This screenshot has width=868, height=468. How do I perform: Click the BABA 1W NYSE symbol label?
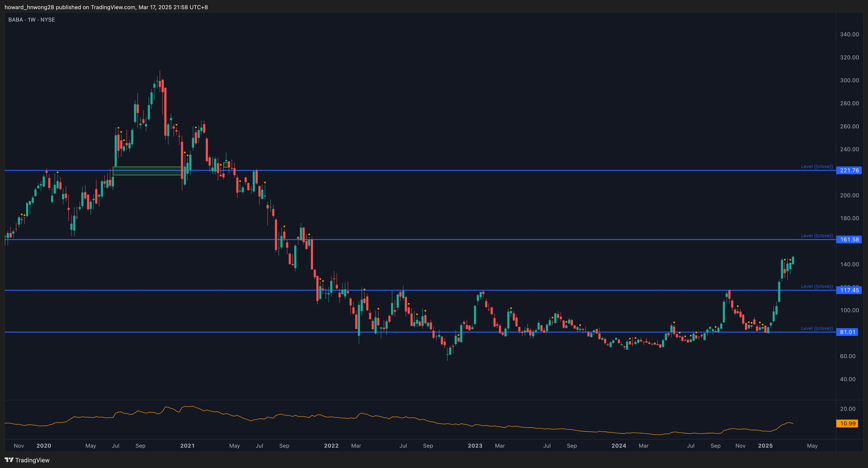coord(32,20)
